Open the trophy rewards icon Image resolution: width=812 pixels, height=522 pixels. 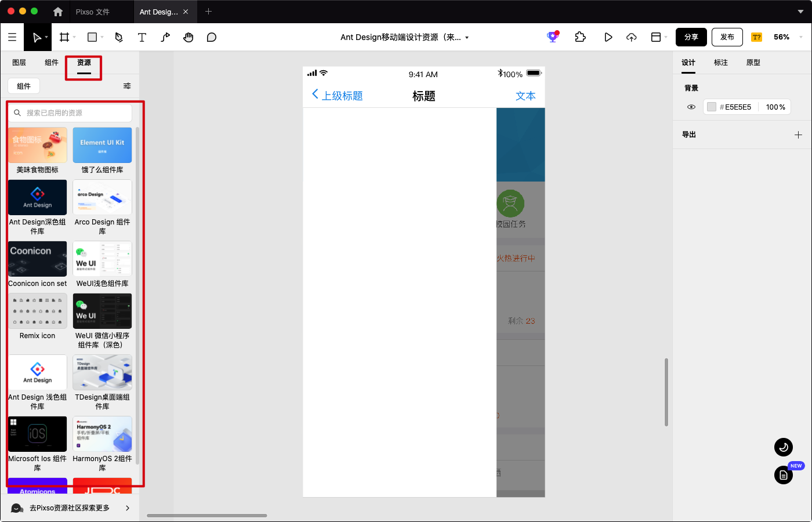553,37
